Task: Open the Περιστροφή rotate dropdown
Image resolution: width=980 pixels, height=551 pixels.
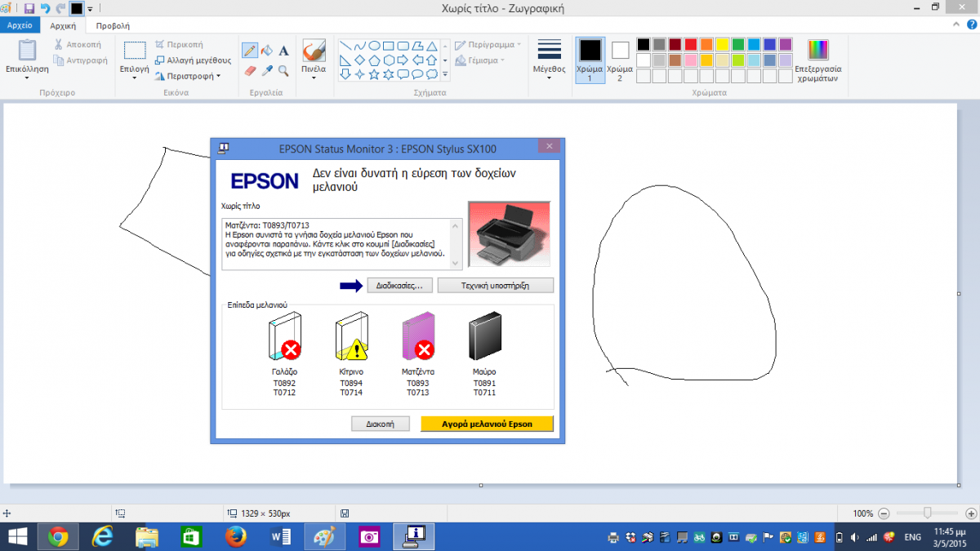Action: [188, 76]
